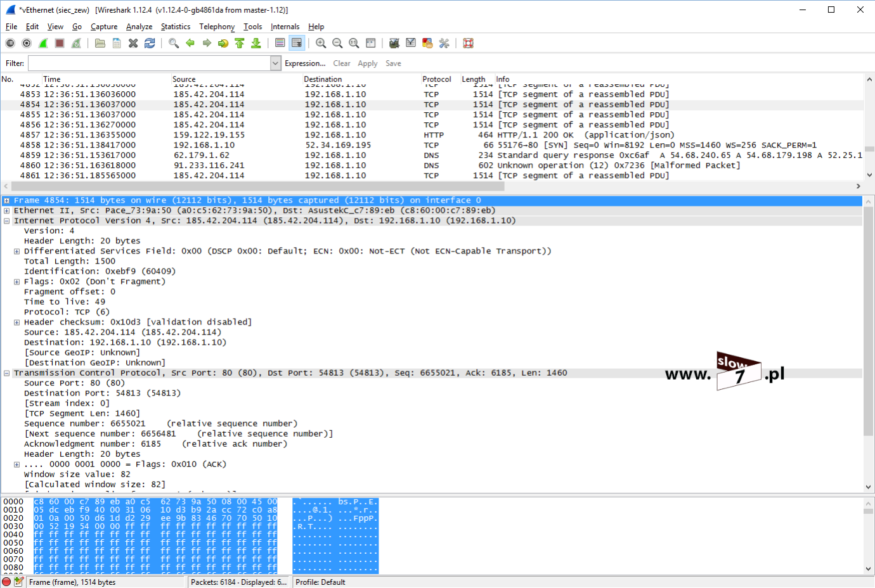Image resolution: width=875 pixels, height=588 pixels.
Task: Toggle auto scroll in live capture
Action: 296,43
